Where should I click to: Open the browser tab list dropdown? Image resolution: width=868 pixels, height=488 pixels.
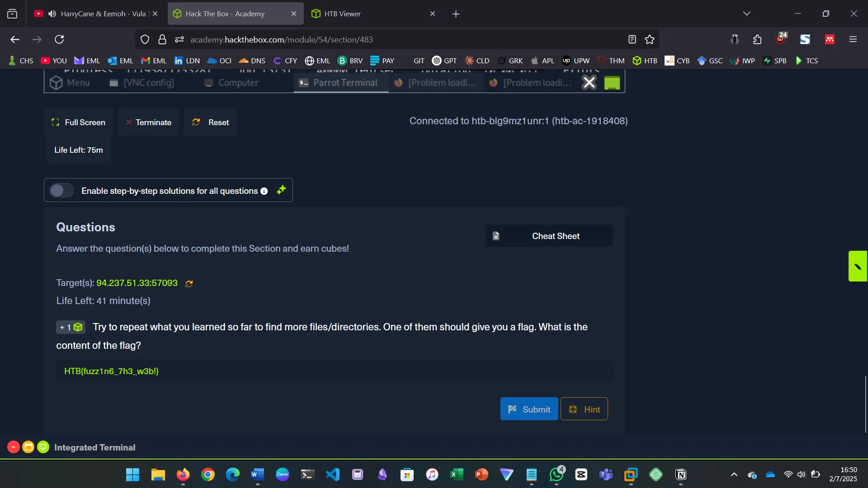747,13
